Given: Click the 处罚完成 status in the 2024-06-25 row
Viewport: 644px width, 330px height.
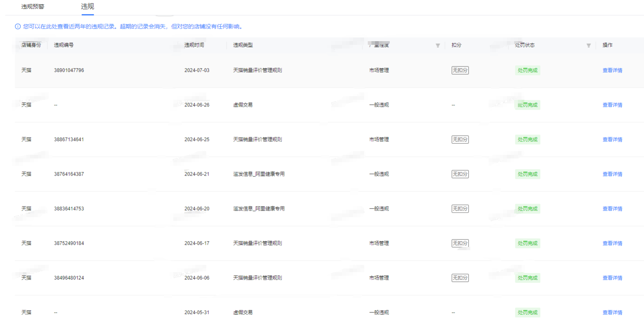Looking at the screenshot, I should (527, 140).
